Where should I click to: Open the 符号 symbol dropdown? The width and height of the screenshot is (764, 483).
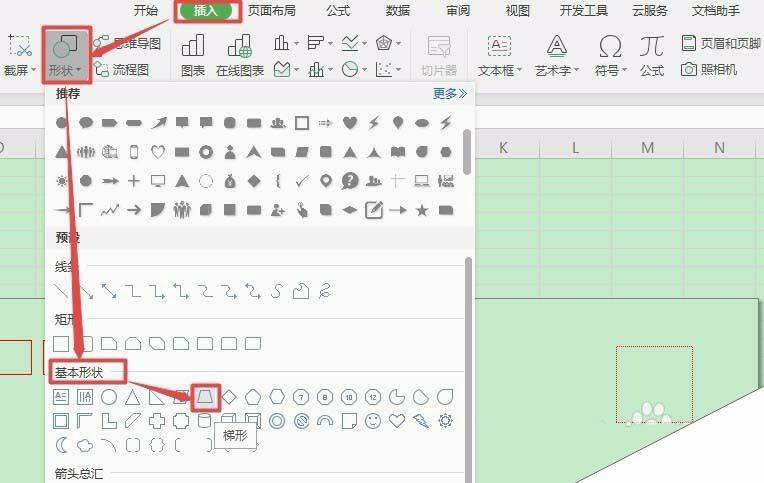point(610,55)
